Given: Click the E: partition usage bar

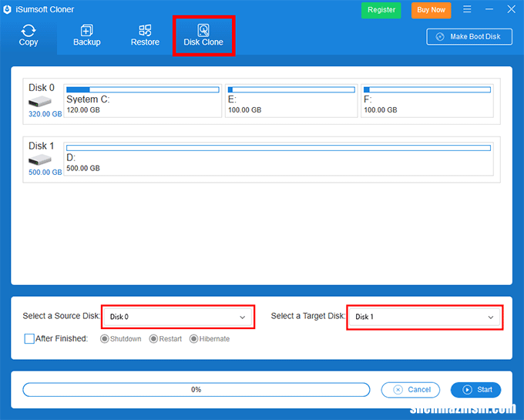Looking at the screenshot, I should click(291, 89).
